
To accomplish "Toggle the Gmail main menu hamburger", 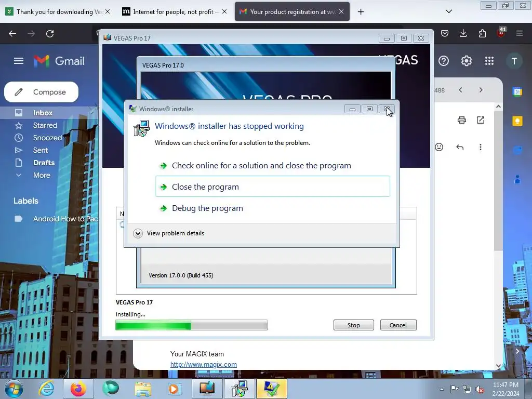I will coord(19,61).
